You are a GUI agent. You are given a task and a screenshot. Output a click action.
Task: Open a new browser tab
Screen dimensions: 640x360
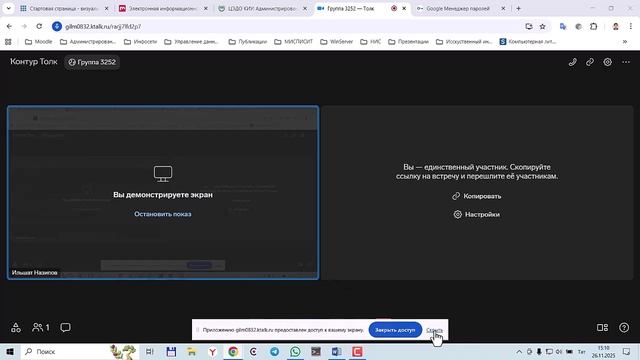[518, 8]
